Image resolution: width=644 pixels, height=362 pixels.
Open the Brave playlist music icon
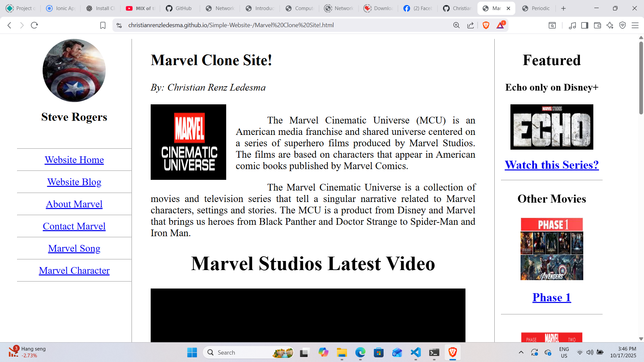pyautogui.click(x=573, y=25)
